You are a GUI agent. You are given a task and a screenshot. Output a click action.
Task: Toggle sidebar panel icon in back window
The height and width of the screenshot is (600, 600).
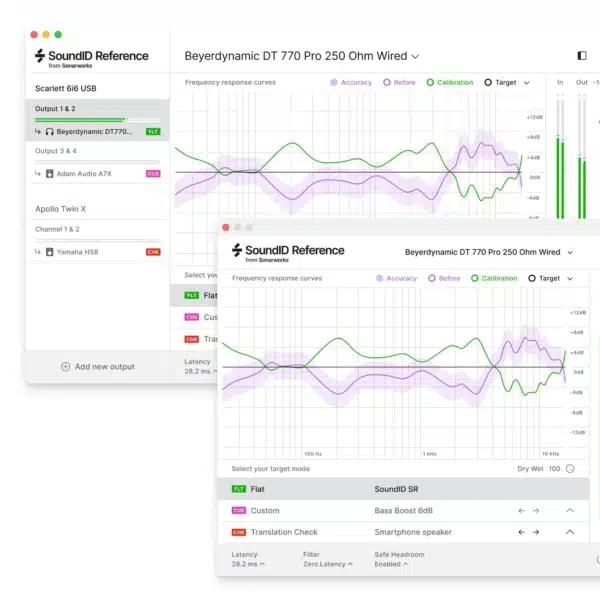click(x=582, y=56)
